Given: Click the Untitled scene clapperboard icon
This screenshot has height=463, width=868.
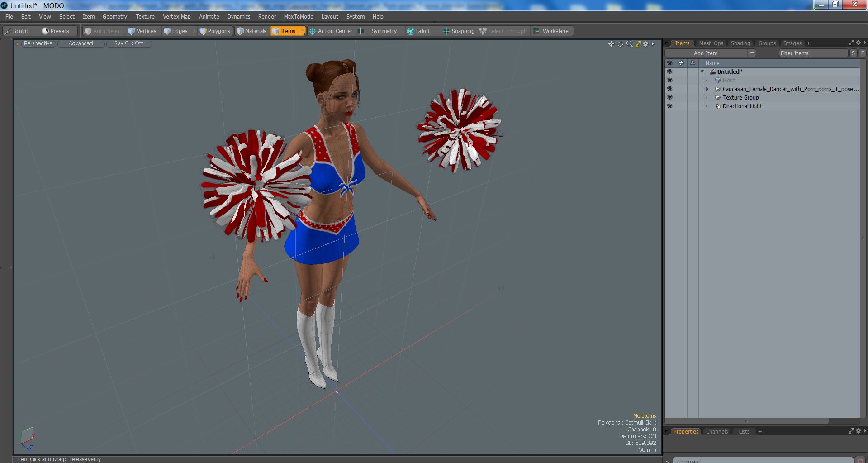Looking at the screenshot, I should [x=712, y=72].
